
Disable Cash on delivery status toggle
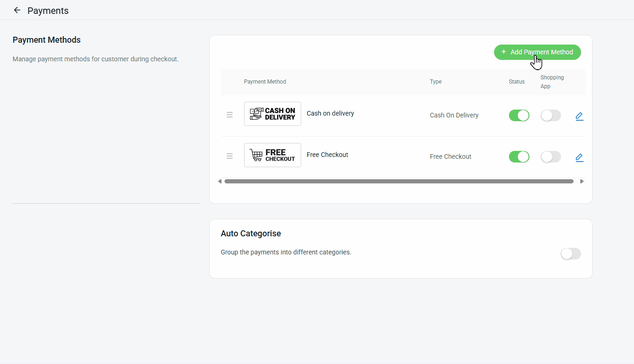click(x=519, y=115)
